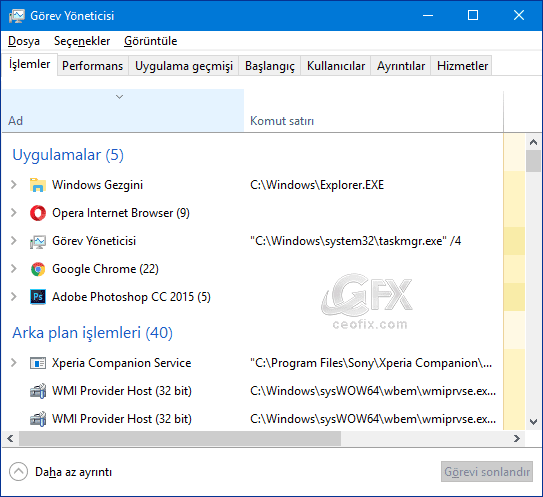Image resolution: width=543 pixels, height=497 pixels.
Task: Expand the Google Chrome (22) group
Action: click(x=14, y=269)
